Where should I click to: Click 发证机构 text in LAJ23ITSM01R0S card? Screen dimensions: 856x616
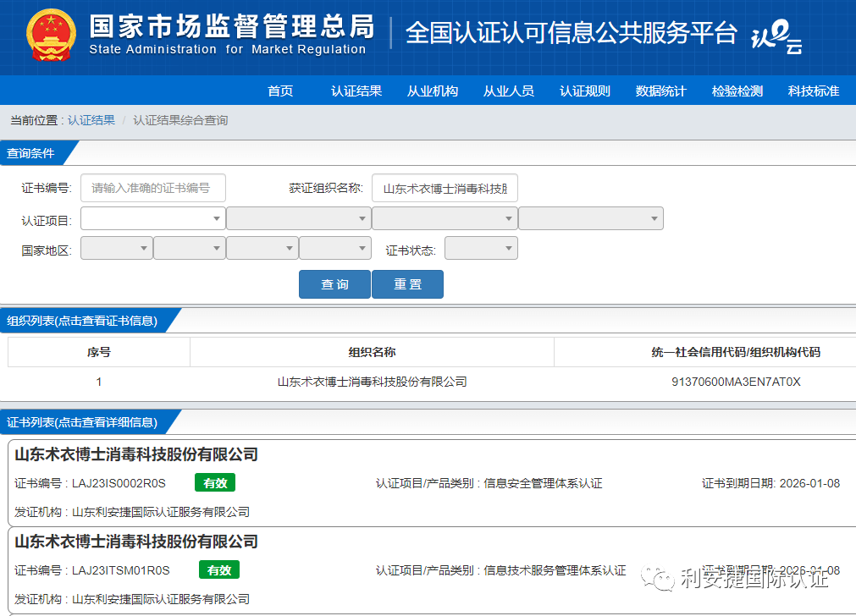pos(132,599)
